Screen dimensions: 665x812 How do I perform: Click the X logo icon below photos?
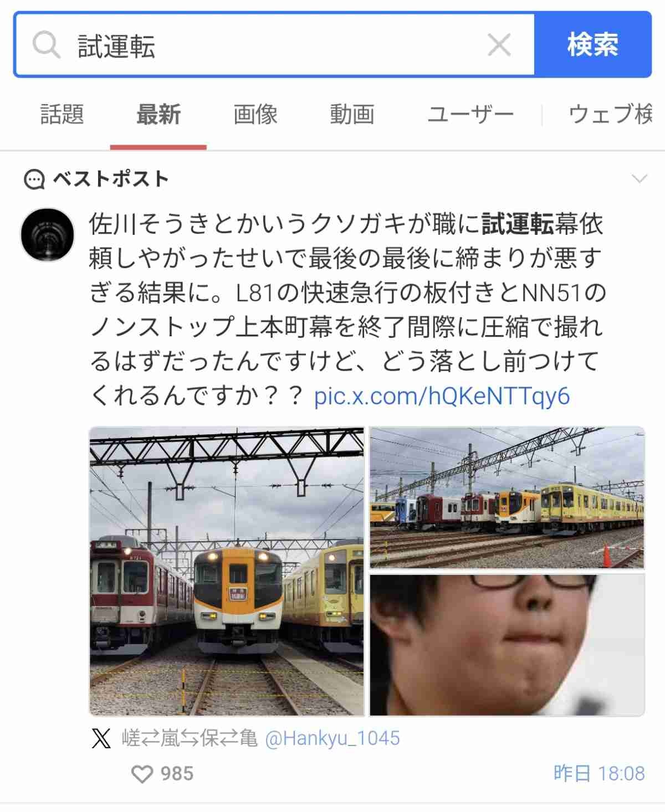click(101, 738)
